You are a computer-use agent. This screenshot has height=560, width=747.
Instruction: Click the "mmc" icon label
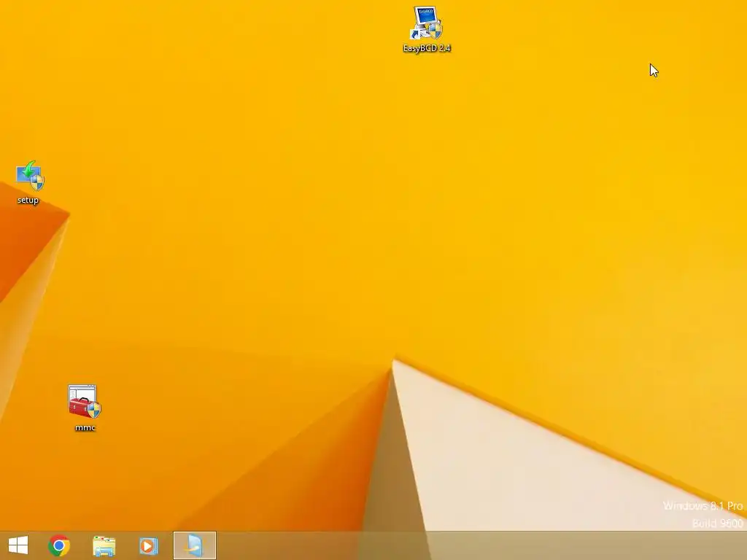85,427
